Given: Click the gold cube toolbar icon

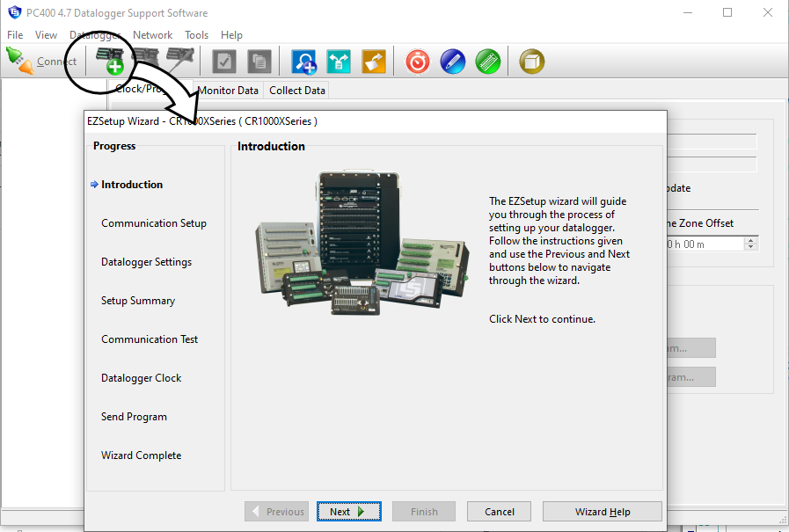Looking at the screenshot, I should click(531, 62).
